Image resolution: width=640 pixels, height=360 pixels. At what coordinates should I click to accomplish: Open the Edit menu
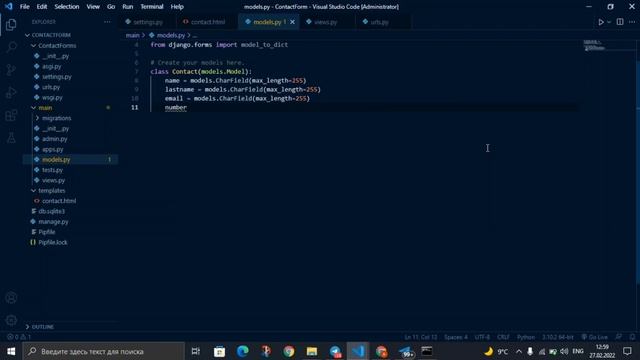click(x=42, y=7)
